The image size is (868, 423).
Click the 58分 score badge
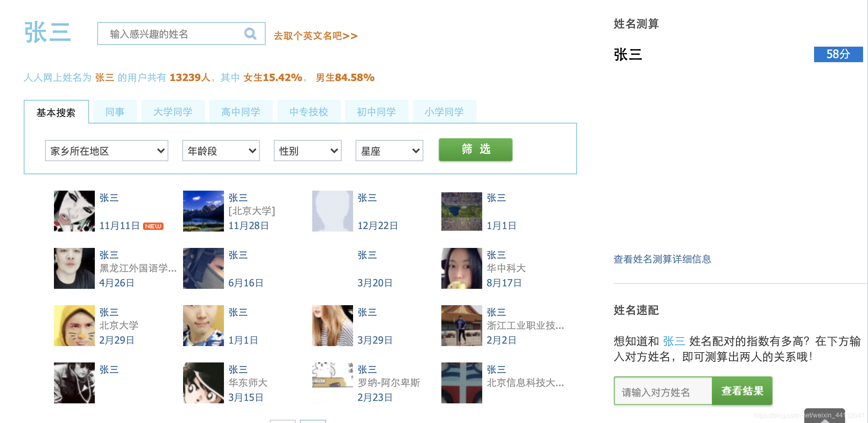click(x=838, y=54)
